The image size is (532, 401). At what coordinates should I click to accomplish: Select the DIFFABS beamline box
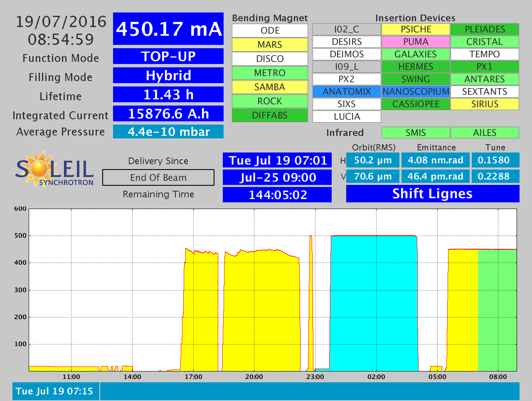(270, 115)
